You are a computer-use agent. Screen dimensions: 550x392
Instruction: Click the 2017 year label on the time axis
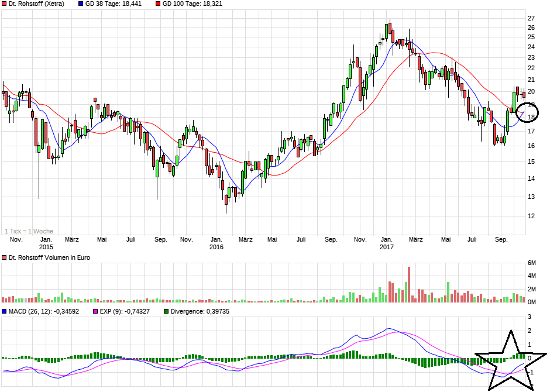coord(387,247)
